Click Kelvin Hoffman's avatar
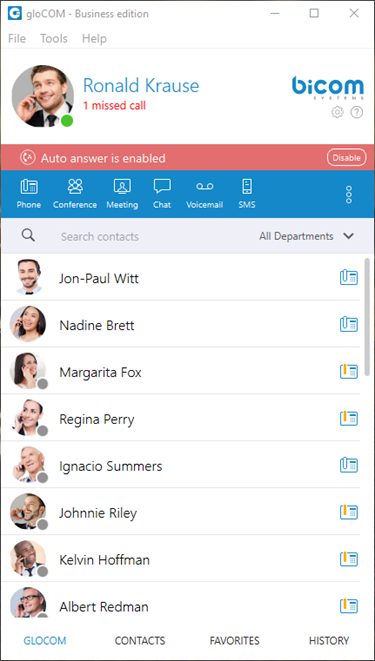The height and width of the screenshot is (661, 375). 28,558
